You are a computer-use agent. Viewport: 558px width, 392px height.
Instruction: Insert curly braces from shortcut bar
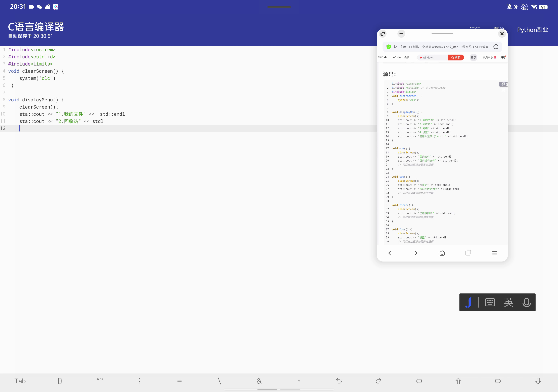(60, 381)
